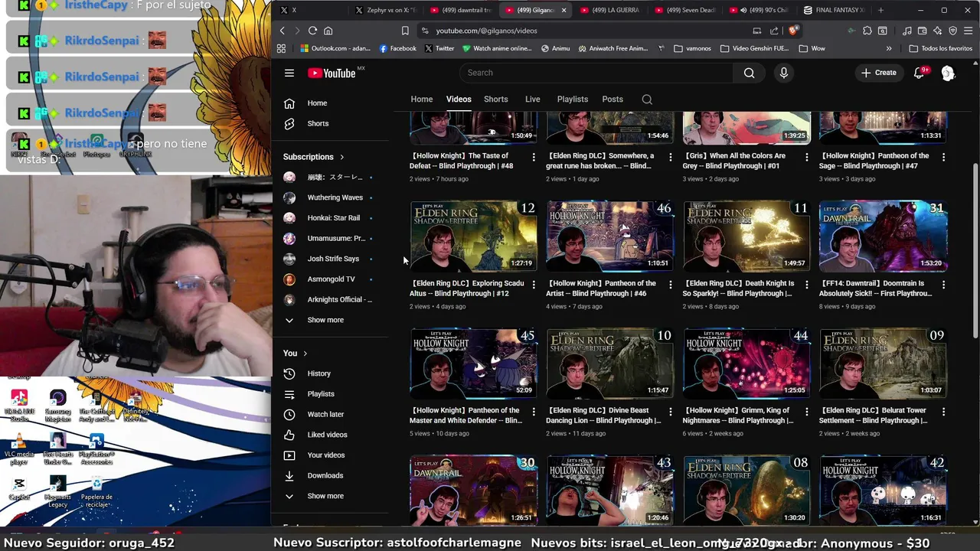Open the Doomtrain Dawntrail video thumbnail
This screenshot has height=551, width=980.
[x=883, y=236]
